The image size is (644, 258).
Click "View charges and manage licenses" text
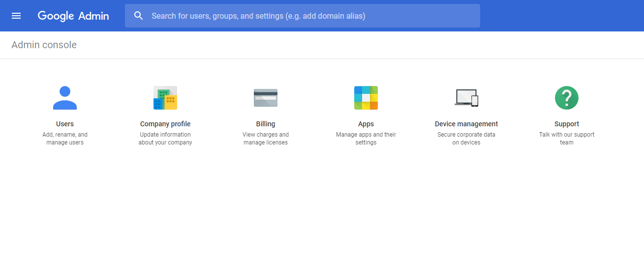click(266, 139)
